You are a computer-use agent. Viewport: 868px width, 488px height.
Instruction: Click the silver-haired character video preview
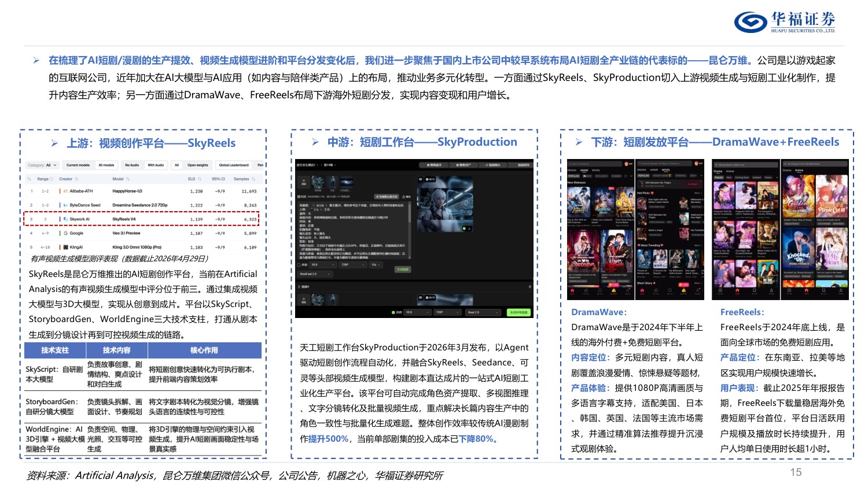pos(445,204)
